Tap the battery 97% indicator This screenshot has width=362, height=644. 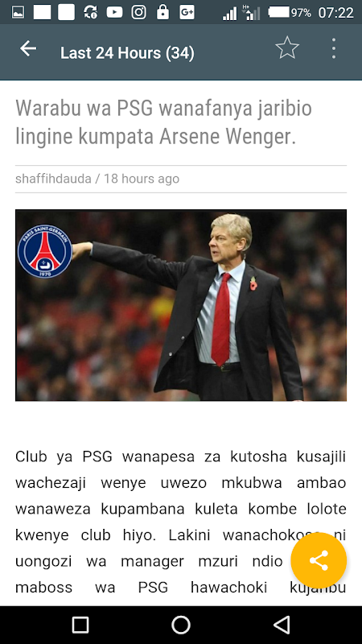click(x=290, y=13)
